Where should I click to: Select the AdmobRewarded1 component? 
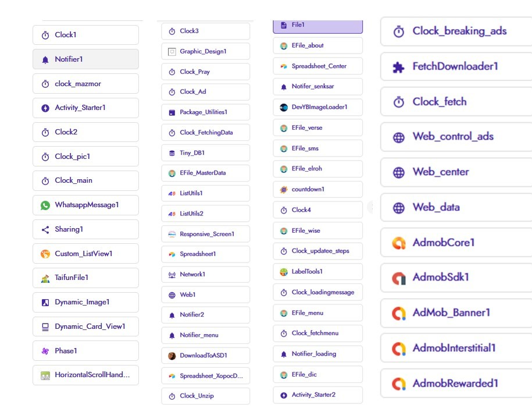(456, 384)
